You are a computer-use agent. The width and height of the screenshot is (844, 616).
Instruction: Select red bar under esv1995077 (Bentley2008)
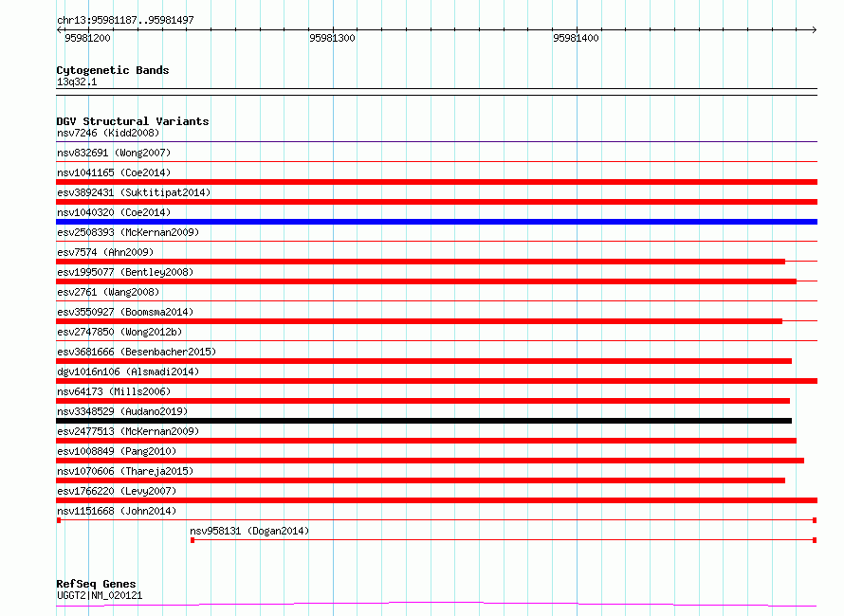pyautogui.click(x=427, y=281)
